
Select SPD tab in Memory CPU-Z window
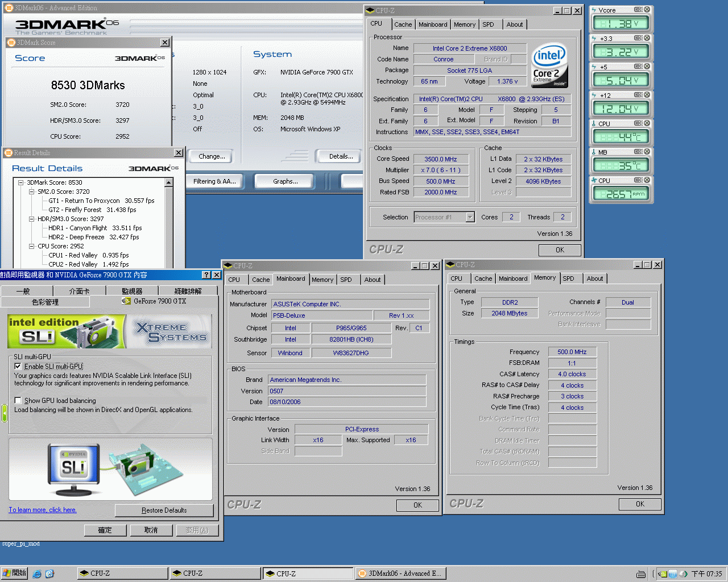[568, 278]
